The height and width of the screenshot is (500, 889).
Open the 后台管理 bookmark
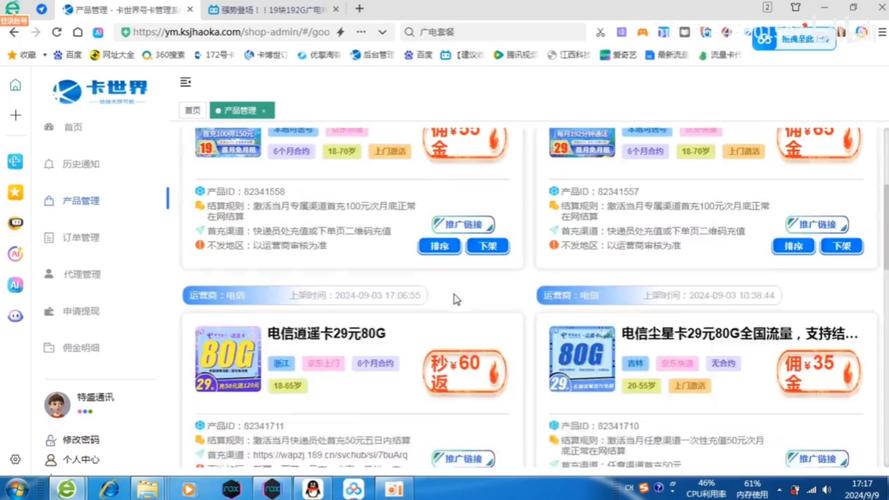(x=372, y=55)
